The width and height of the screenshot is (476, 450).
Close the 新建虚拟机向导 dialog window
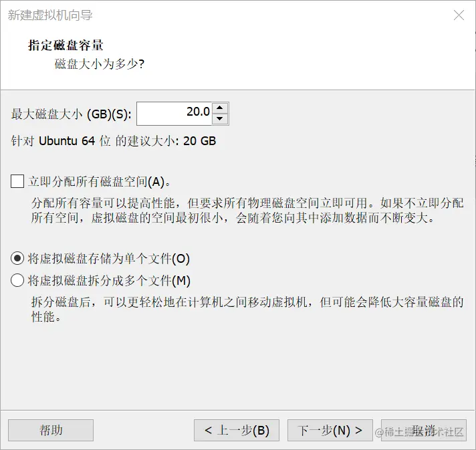[x=459, y=15]
